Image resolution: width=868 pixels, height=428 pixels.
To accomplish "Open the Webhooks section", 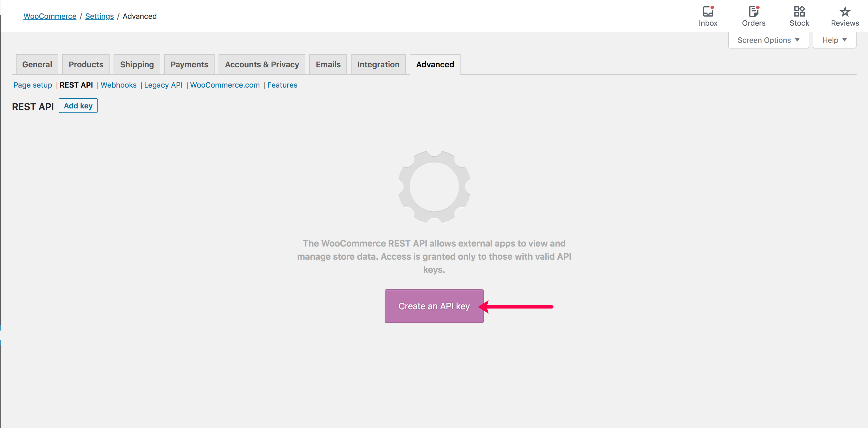I will click(118, 85).
